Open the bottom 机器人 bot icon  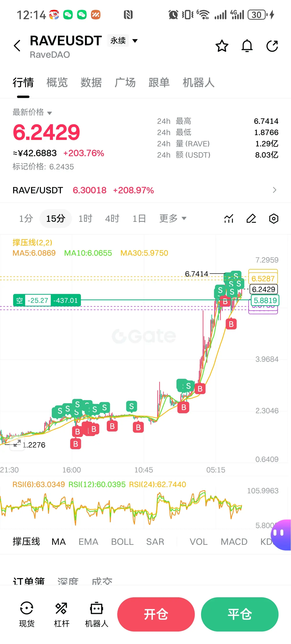[x=97, y=614]
